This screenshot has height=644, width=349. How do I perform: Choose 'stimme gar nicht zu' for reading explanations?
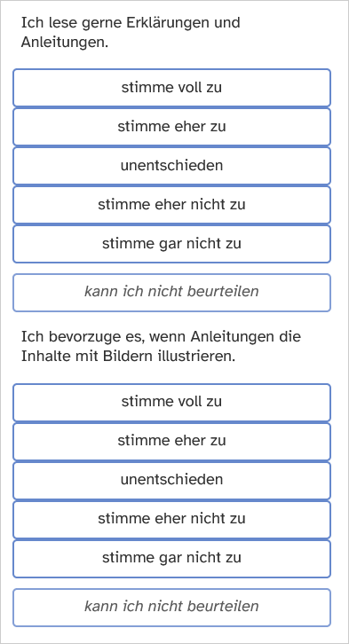coord(171,244)
